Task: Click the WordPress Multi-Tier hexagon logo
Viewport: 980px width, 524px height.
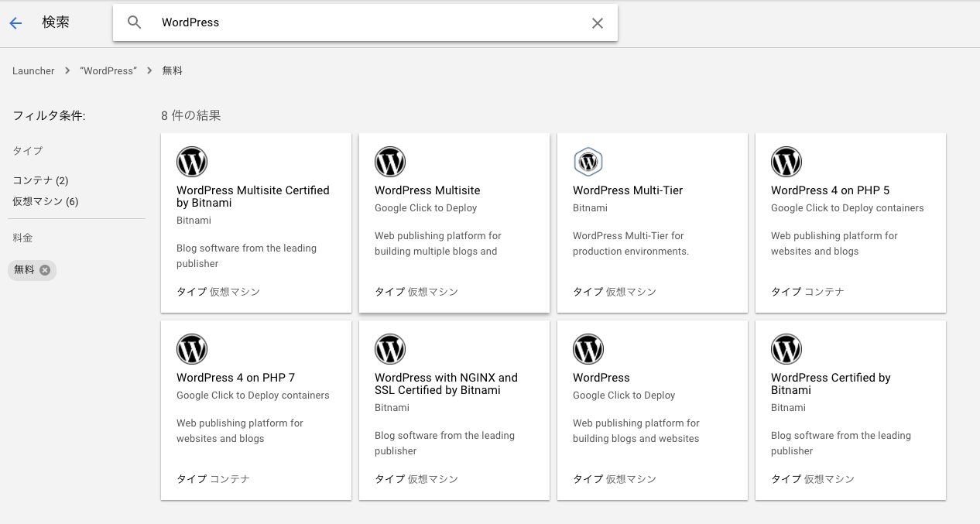Action: coord(588,162)
